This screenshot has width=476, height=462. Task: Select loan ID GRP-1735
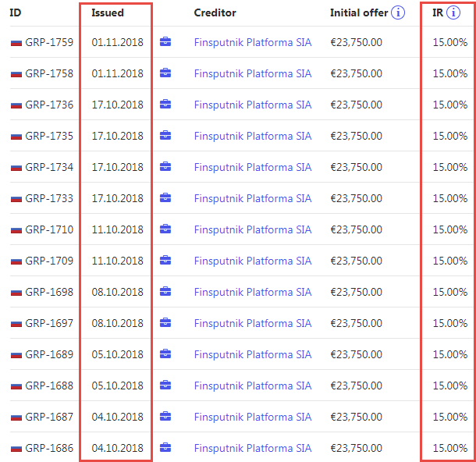pos(49,136)
